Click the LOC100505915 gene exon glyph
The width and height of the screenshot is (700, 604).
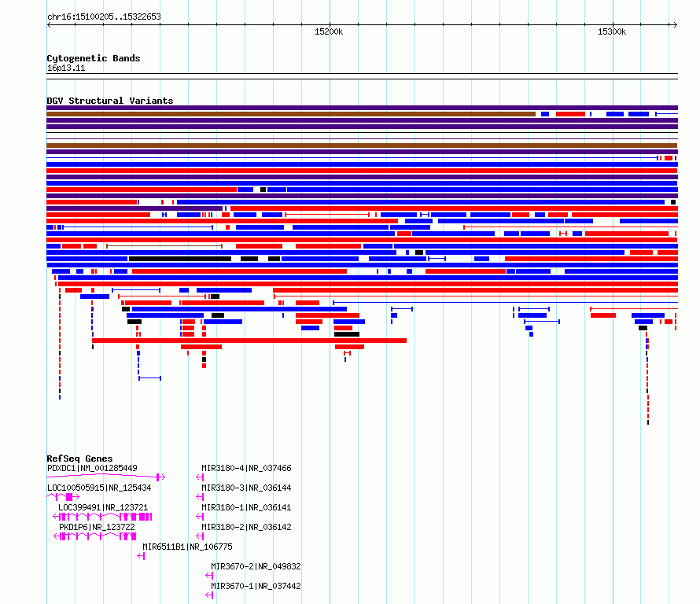[68, 497]
